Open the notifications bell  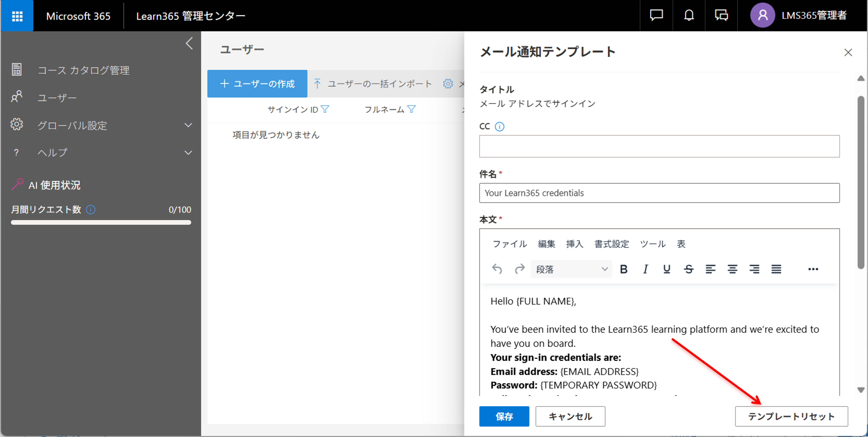(689, 15)
